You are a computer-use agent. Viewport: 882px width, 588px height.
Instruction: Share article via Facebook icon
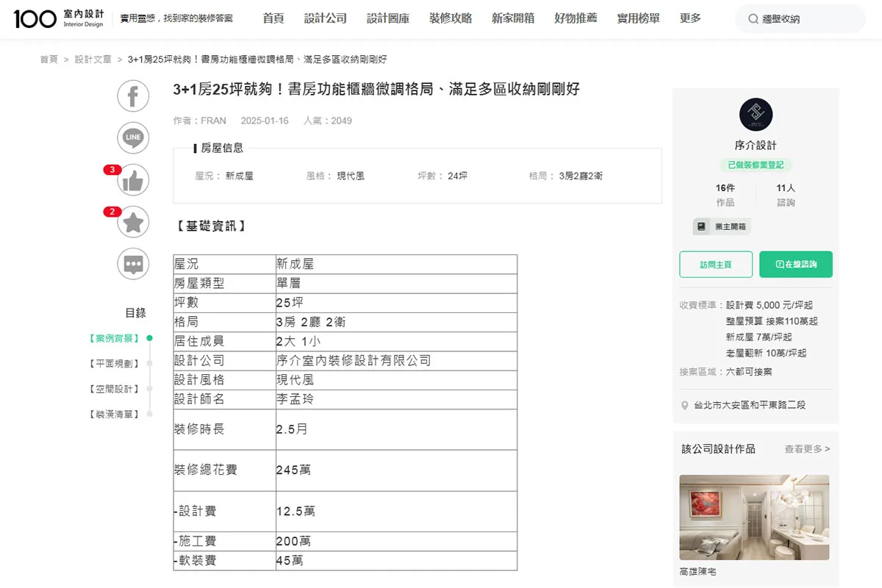(x=133, y=96)
